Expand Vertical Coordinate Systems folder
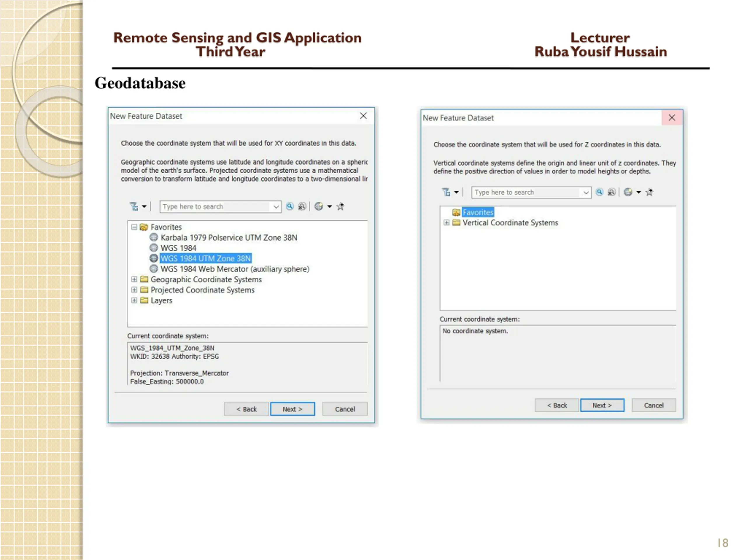 pyautogui.click(x=446, y=223)
